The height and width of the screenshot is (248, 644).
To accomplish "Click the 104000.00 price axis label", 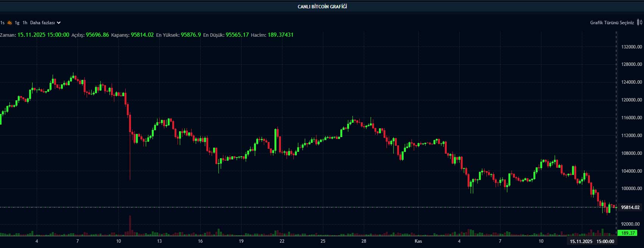I will 632,171.
